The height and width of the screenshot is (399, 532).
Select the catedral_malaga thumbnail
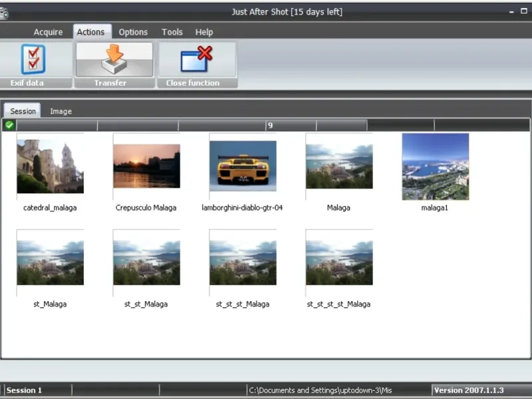click(50, 167)
